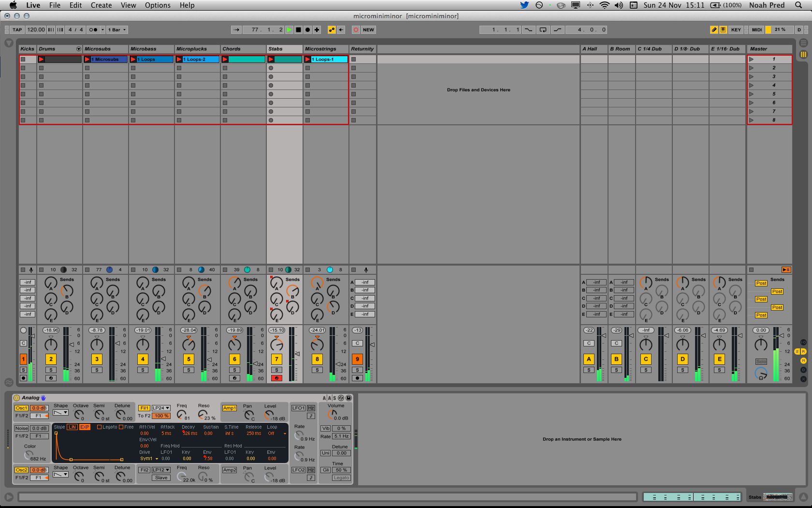Enable the Free checkbox in envelope
The image size is (812, 508).
[121, 427]
